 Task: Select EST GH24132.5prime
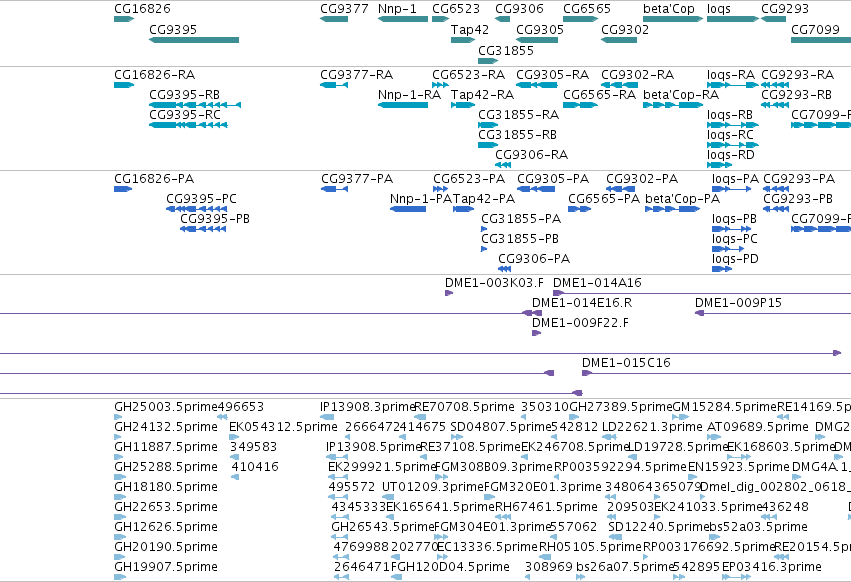(x=166, y=427)
